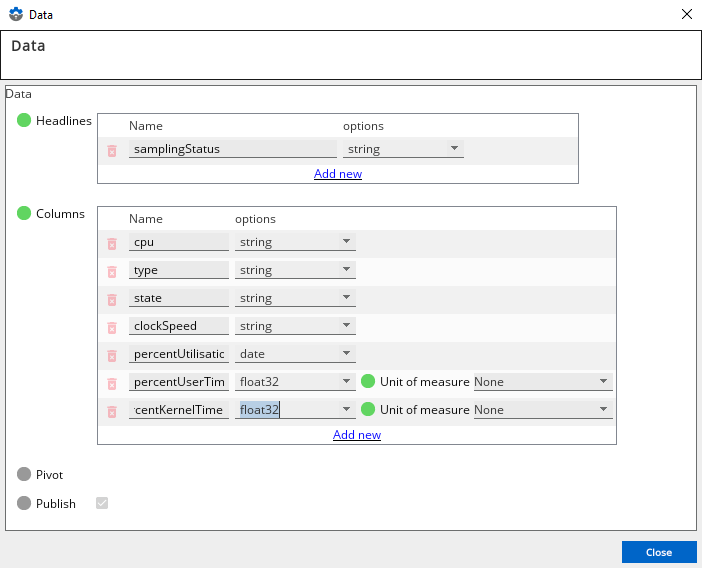This screenshot has height=568, width=702.
Task: Delete the percentUtilisation column row
Action: point(112,355)
